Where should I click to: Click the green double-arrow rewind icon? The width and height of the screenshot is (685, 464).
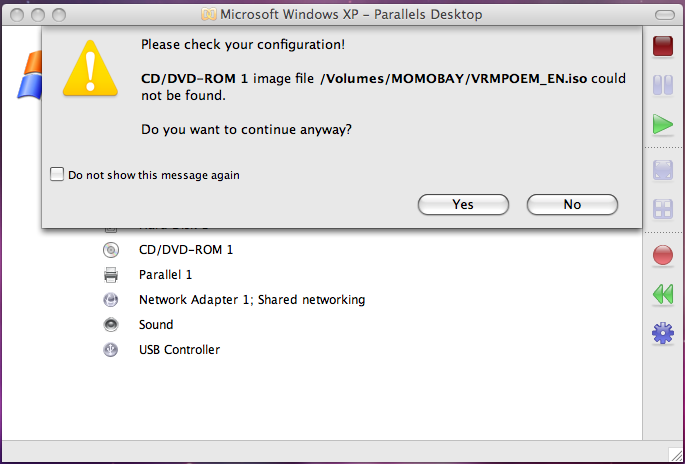click(662, 294)
